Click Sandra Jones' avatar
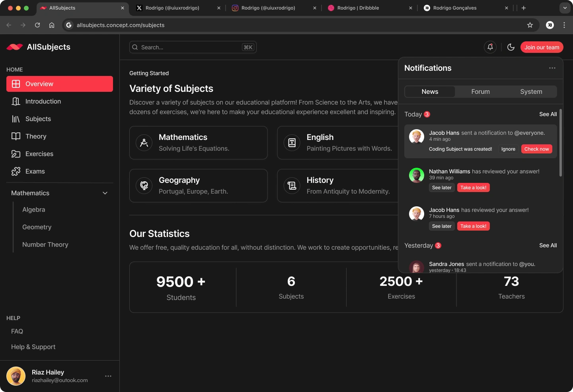Screen dimensions: 573x392 tap(417, 266)
